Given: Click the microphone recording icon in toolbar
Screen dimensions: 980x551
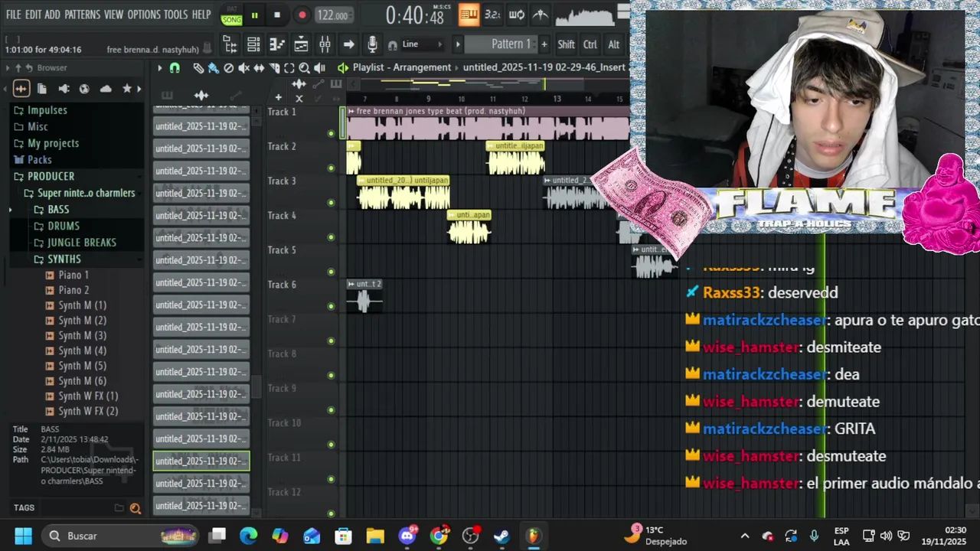Looking at the screenshot, I should click(372, 44).
